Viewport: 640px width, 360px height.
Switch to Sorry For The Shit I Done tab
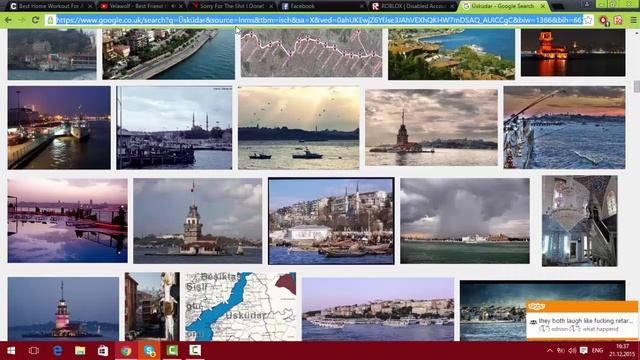pos(232,6)
